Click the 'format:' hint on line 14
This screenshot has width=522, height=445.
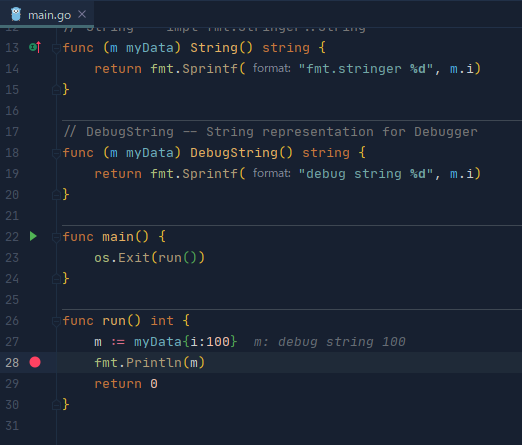[x=272, y=69]
